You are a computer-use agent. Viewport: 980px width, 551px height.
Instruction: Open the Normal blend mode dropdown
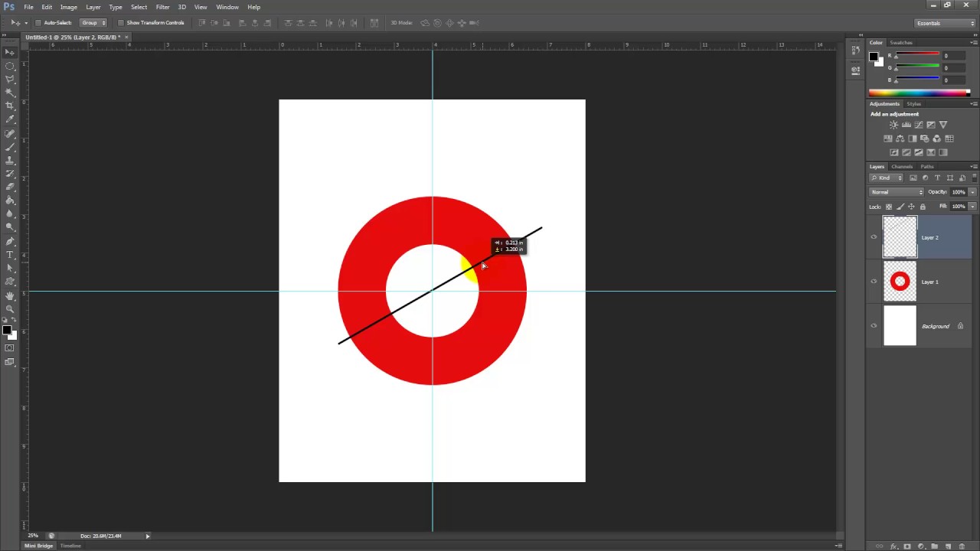(x=897, y=192)
